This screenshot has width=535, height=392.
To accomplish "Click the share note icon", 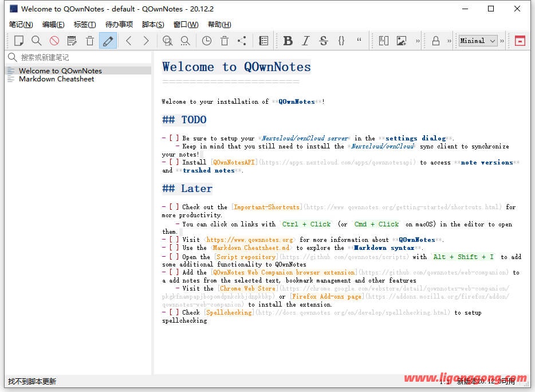I will point(242,41).
